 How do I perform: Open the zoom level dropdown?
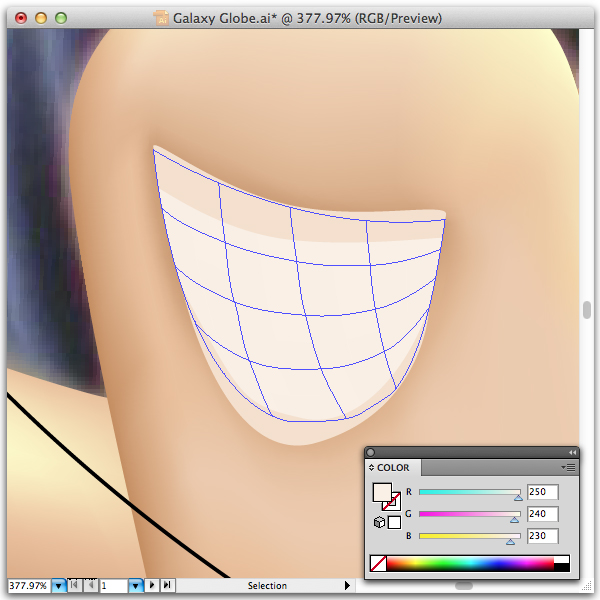point(59,585)
